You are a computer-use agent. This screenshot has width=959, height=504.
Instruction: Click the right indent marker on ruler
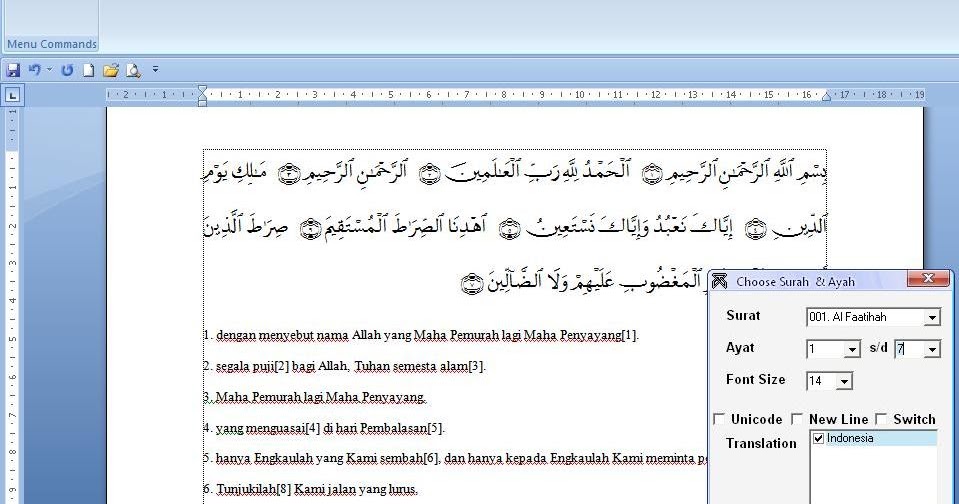[826, 95]
